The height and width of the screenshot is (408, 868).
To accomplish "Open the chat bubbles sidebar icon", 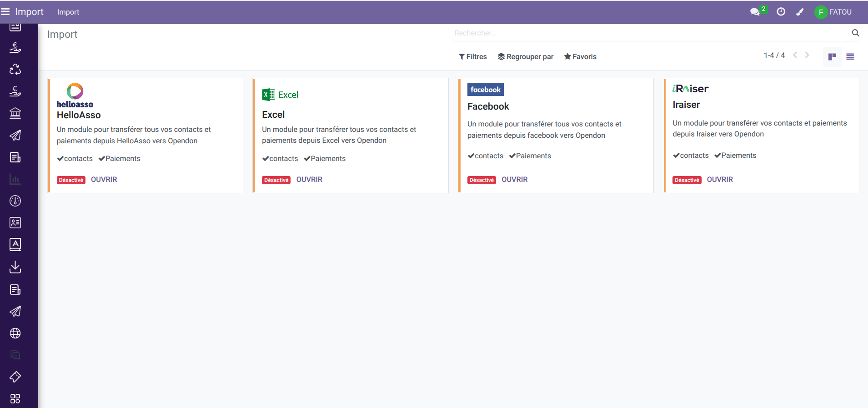I will (15, 355).
